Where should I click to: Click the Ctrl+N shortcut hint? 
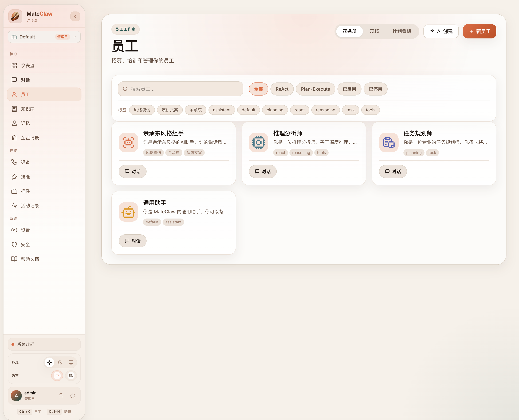coord(54,412)
